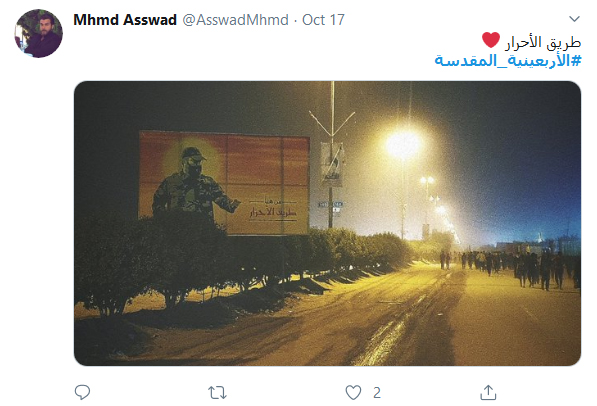
Task: Click the crowd of pedestrians walking on road
Action: 510,267
